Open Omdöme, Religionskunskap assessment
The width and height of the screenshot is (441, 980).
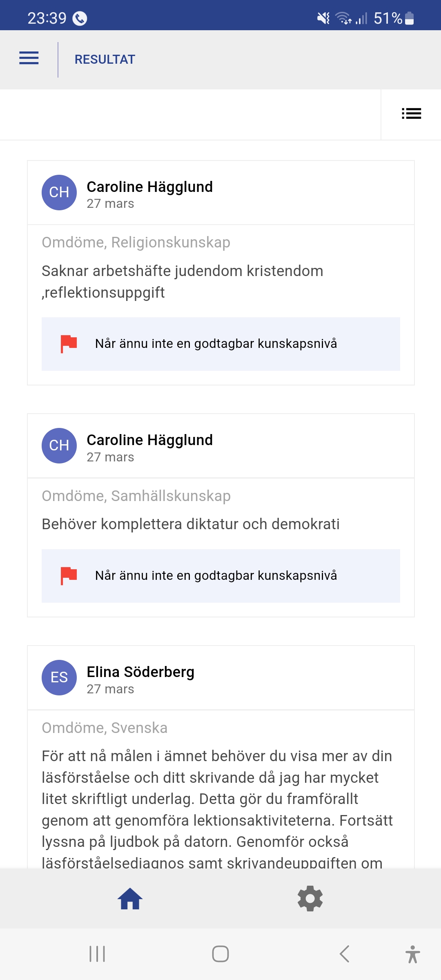point(136,243)
